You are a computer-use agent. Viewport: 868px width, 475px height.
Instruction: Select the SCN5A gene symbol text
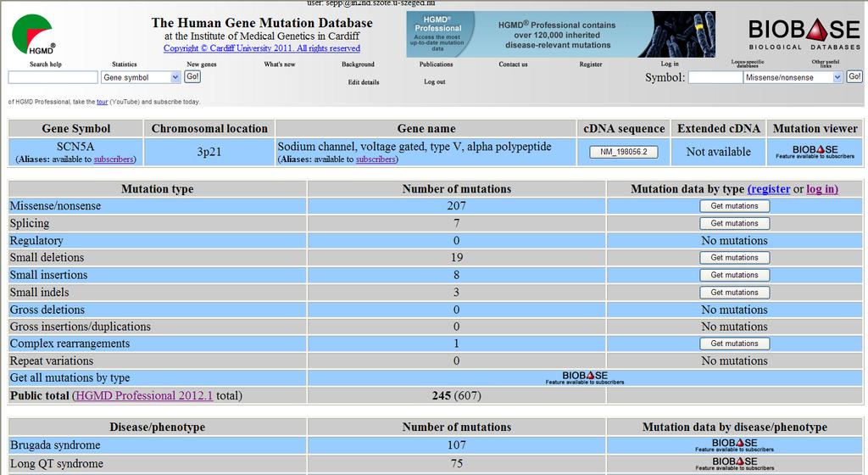tap(75, 147)
